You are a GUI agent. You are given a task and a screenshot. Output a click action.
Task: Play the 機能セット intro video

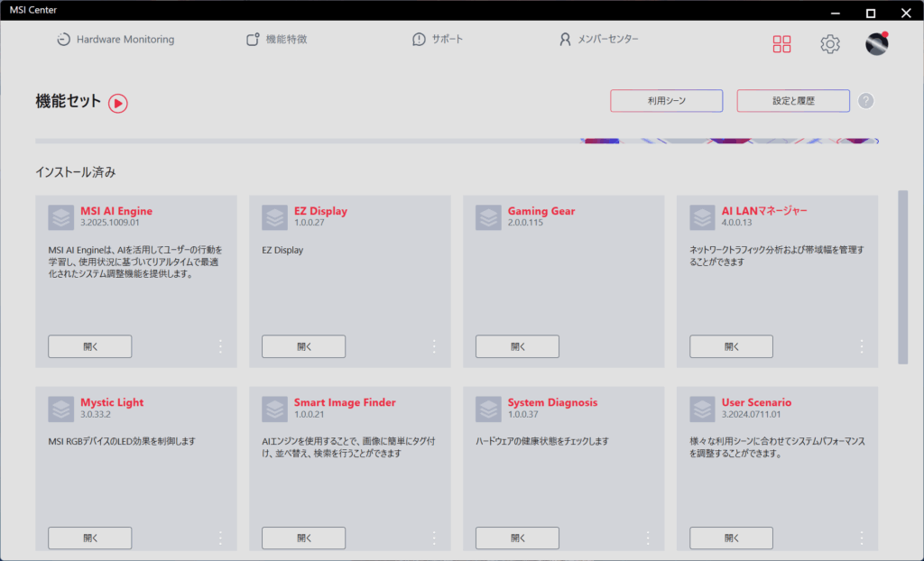coord(118,103)
